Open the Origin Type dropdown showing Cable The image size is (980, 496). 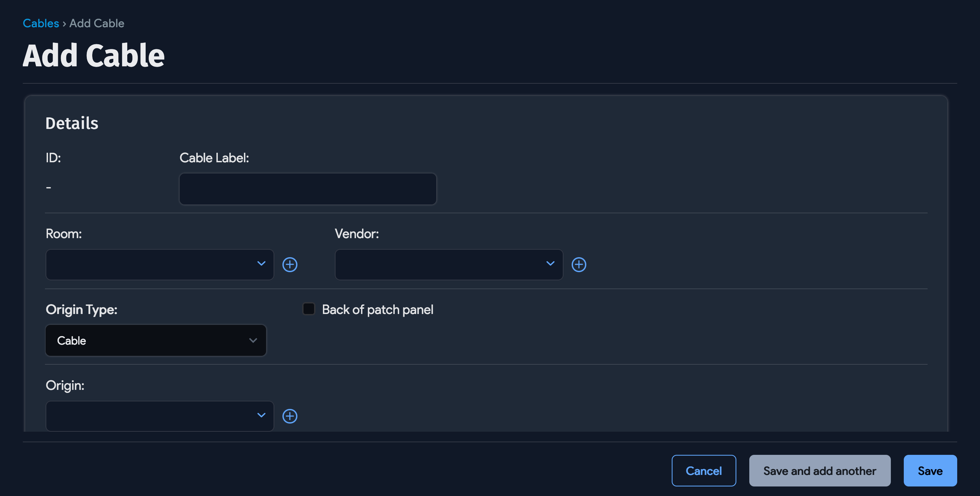(156, 341)
